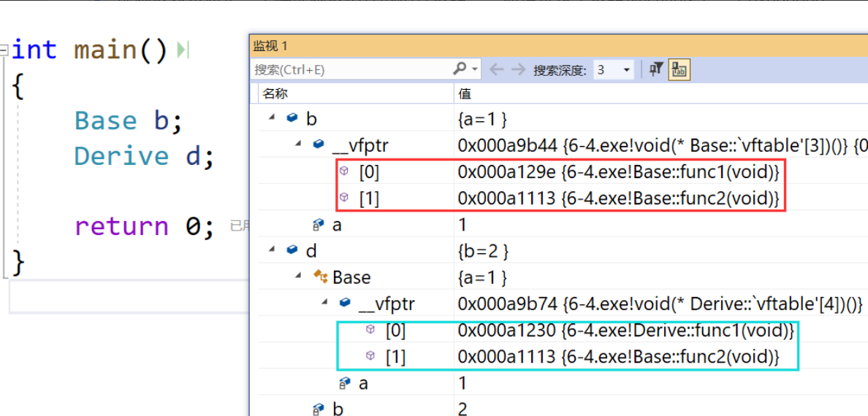This screenshot has height=416, width=868.
Task: Click value {a=1 } of the Base row
Action: 482,278
